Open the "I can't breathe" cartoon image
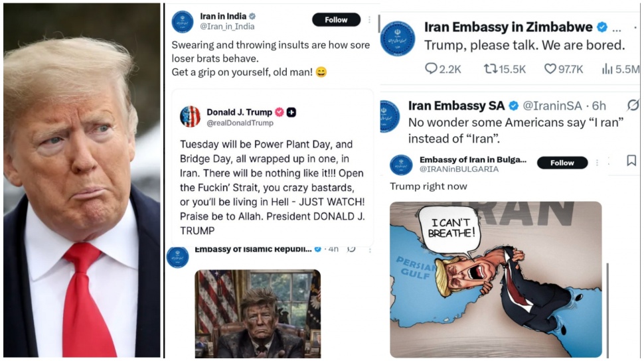Image resolution: width=644 pixels, height=361 pixels. [x=495, y=279]
